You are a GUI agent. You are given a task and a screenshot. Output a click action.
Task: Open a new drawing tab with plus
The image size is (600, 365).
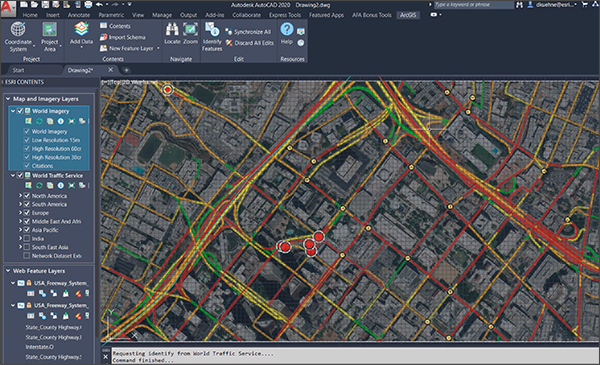pyautogui.click(x=126, y=70)
